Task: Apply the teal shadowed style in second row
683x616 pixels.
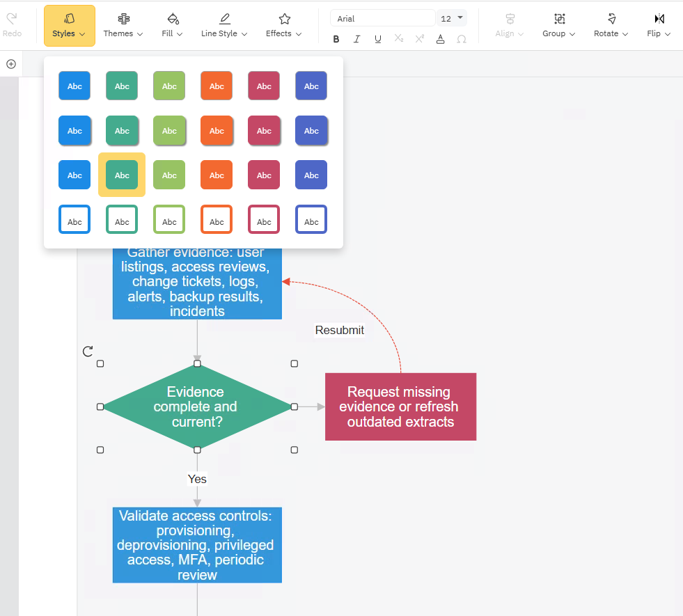Action: pyautogui.click(x=122, y=130)
